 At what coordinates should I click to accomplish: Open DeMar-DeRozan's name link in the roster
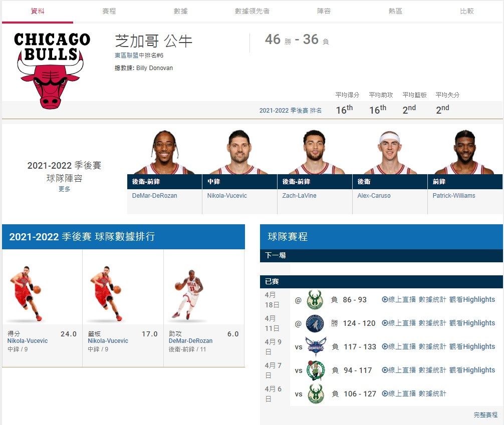coord(155,196)
